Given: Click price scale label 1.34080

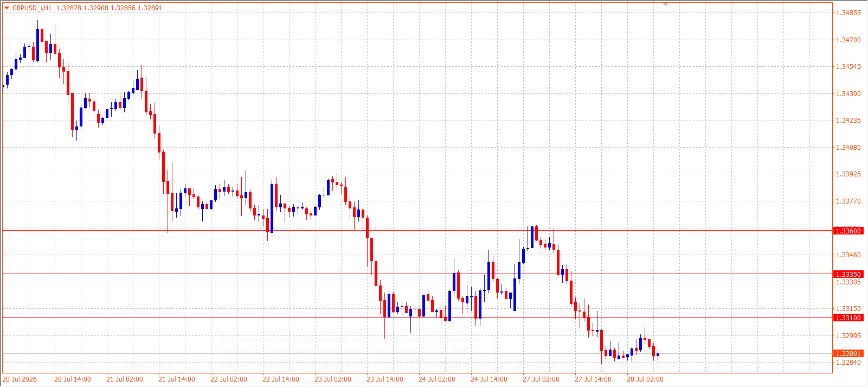Looking at the screenshot, I should tap(848, 148).
